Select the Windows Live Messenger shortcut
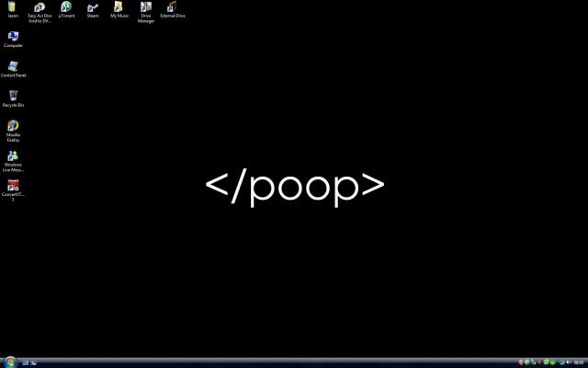588x368 pixels. (x=13, y=161)
